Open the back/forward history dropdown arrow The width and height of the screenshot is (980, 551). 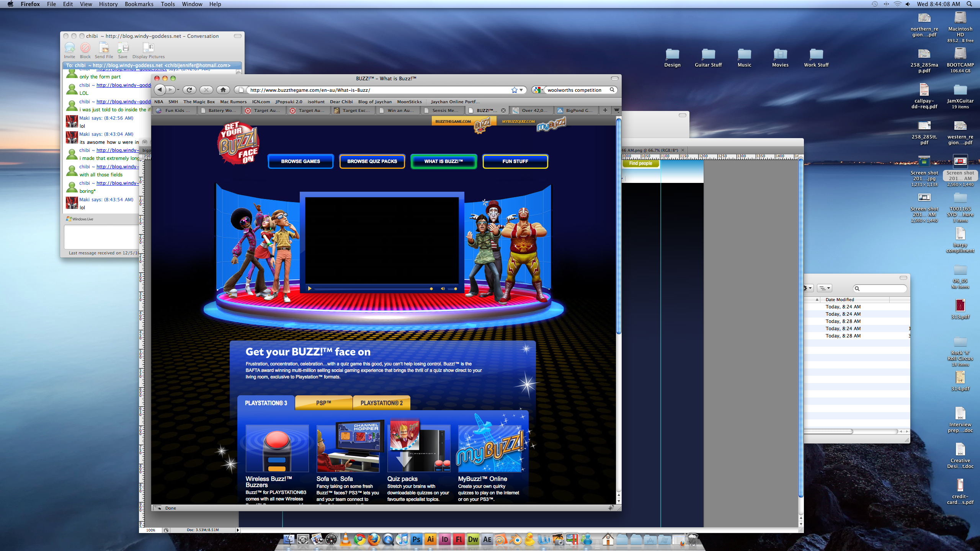click(x=178, y=90)
